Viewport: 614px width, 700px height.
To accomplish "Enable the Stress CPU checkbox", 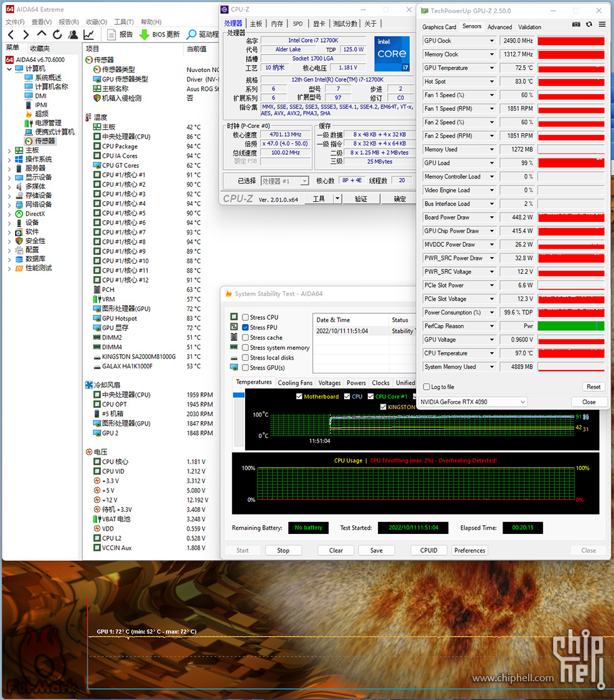I will pos(246,317).
